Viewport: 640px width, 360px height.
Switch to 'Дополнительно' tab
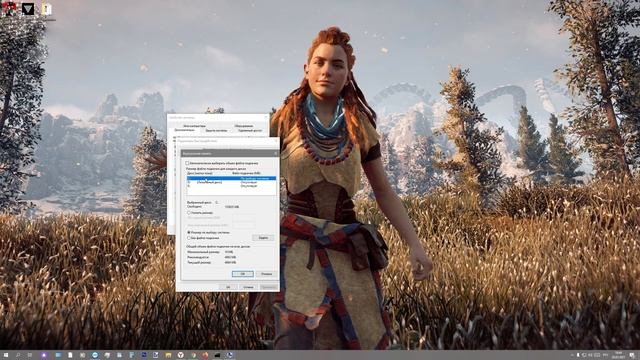pos(184,130)
